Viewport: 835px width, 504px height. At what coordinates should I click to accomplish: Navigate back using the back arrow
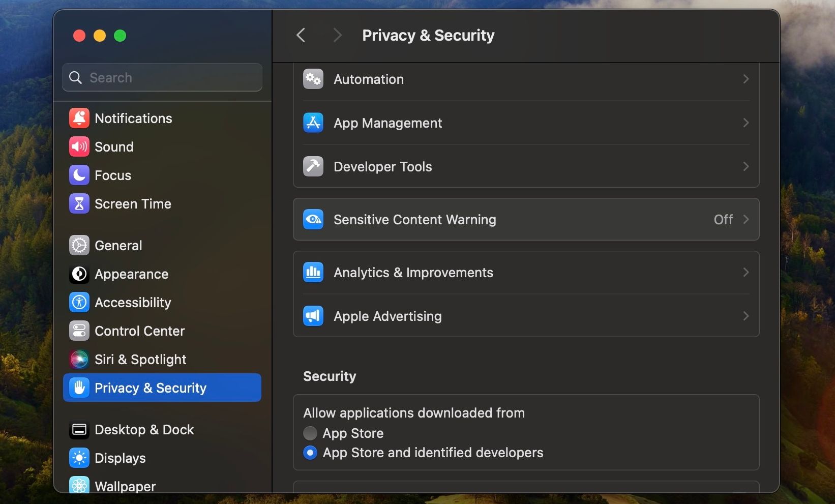[x=301, y=35]
